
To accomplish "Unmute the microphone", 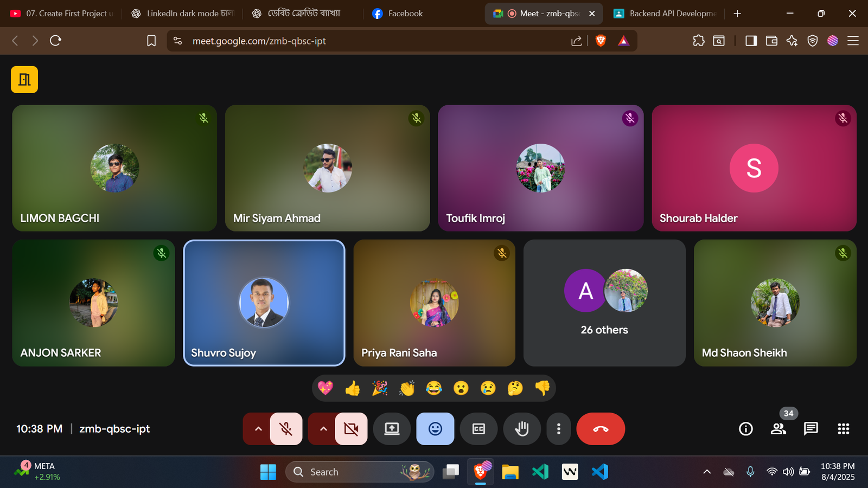I will click(286, 429).
